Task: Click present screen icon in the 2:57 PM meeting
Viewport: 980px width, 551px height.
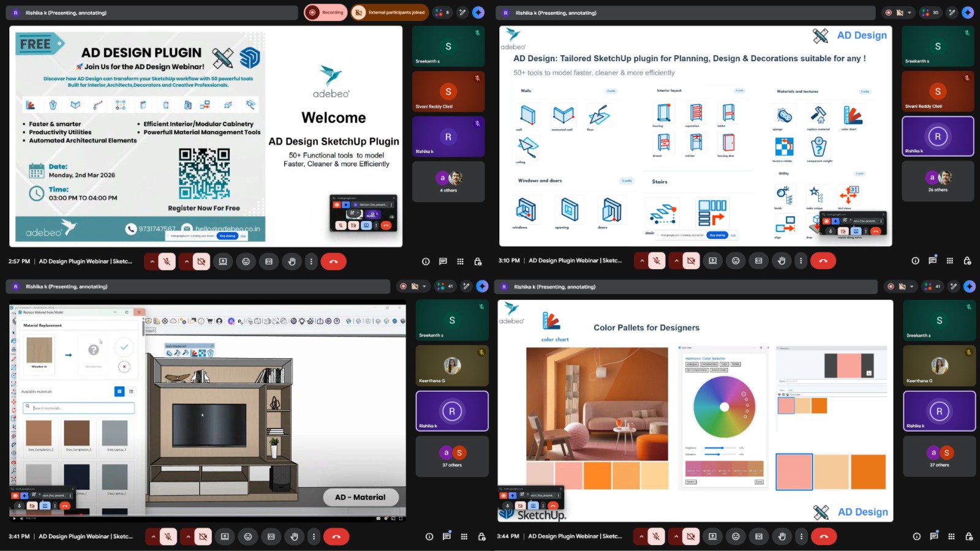Action: [x=223, y=261]
